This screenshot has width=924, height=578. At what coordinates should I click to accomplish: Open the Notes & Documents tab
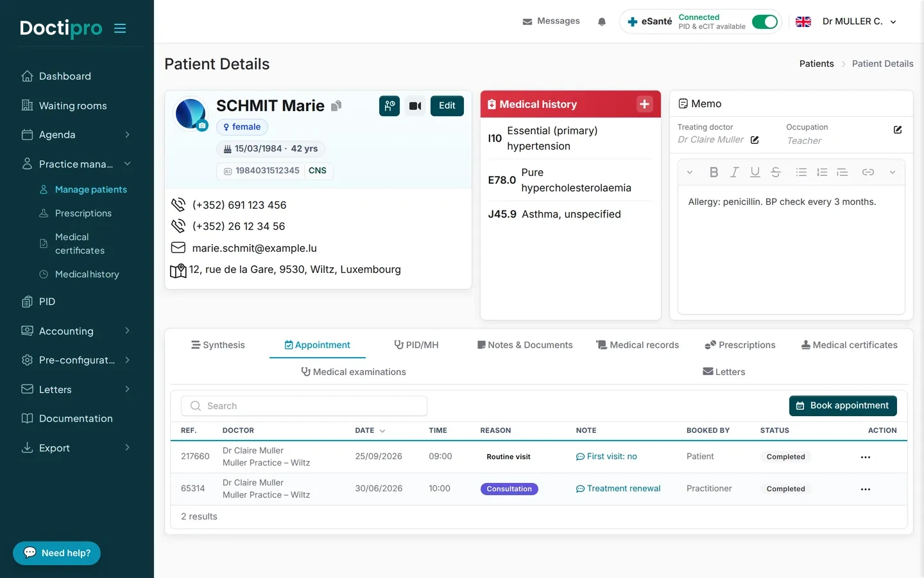point(525,345)
